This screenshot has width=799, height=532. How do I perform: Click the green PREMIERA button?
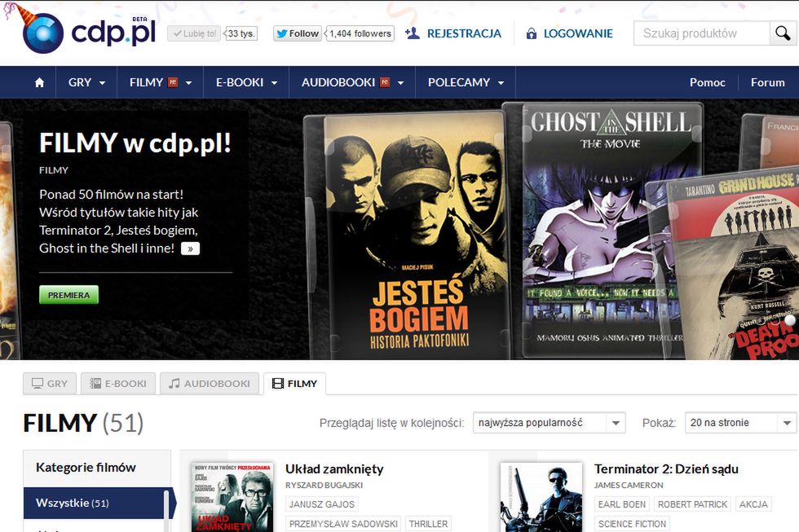(x=68, y=295)
